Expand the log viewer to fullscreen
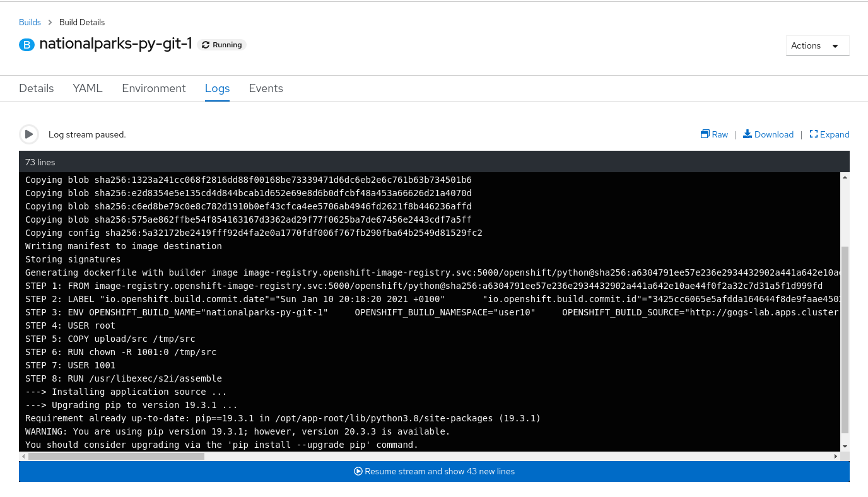This screenshot has width=868, height=497. pyautogui.click(x=814, y=134)
